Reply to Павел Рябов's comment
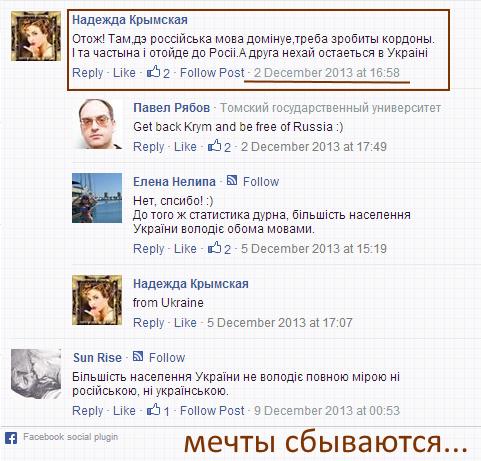481x461 pixels. point(149,147)
